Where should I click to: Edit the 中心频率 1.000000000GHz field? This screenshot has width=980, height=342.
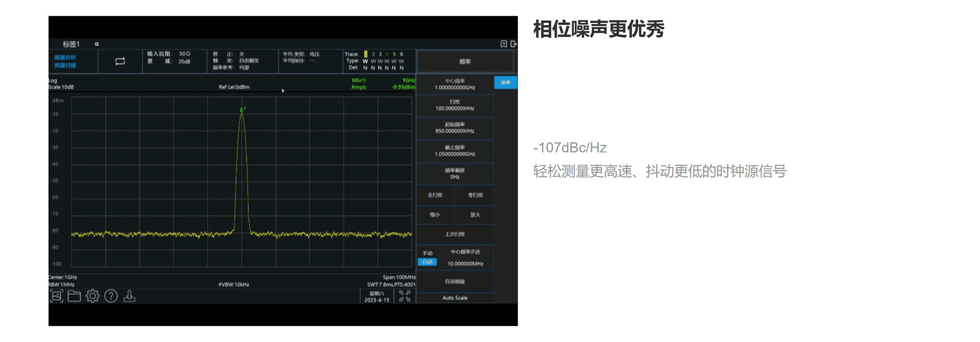point(455,85)
